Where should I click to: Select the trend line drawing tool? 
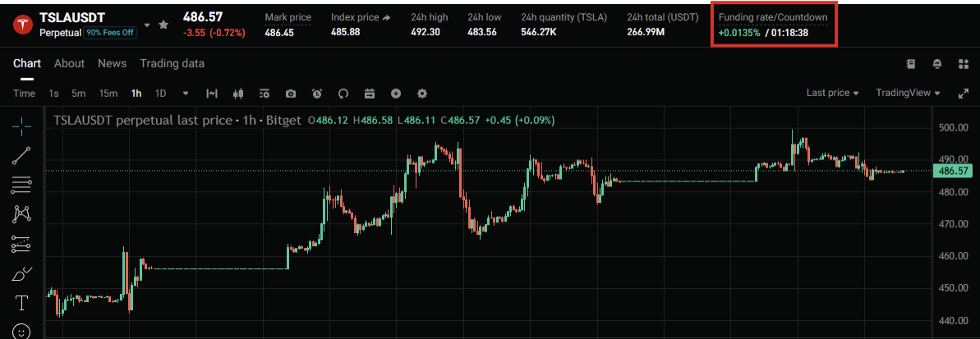click(22, 155)
